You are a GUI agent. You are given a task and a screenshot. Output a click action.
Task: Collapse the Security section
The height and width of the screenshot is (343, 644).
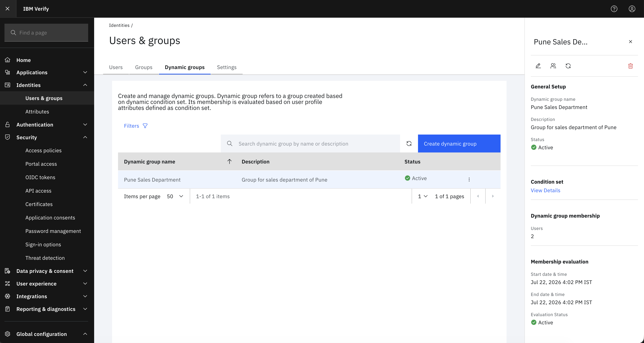pyautogui.click(x=85, y=137)
